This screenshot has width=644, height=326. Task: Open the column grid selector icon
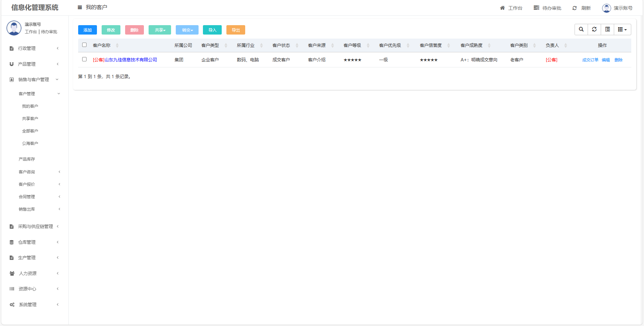(x=622, y=30)
